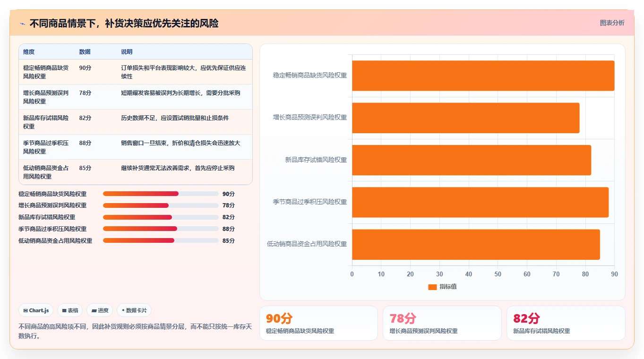Click the 低动销商品资金占用风险权重 chart bar
The height and width of the screenshot is (359, 644).
point(476,244)
